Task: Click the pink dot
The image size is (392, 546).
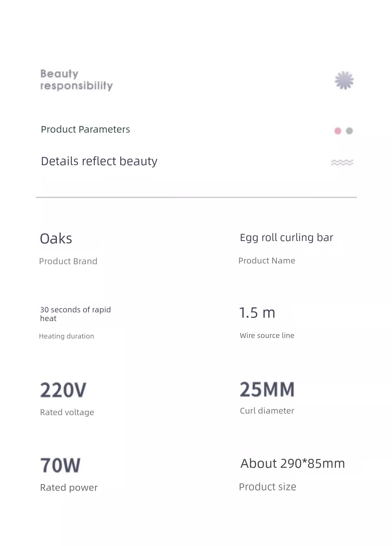Action: (x=338, y=131)
